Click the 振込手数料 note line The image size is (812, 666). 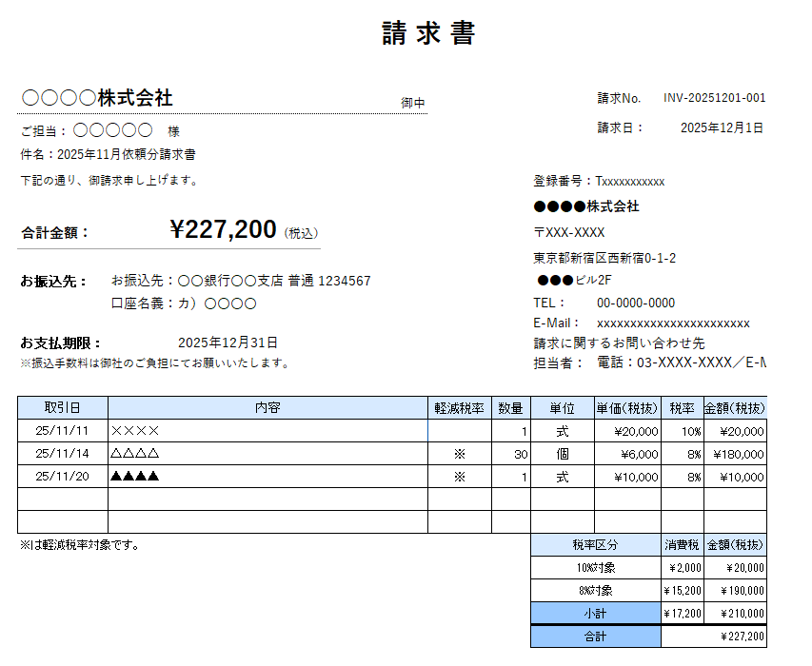coord(155,363)
